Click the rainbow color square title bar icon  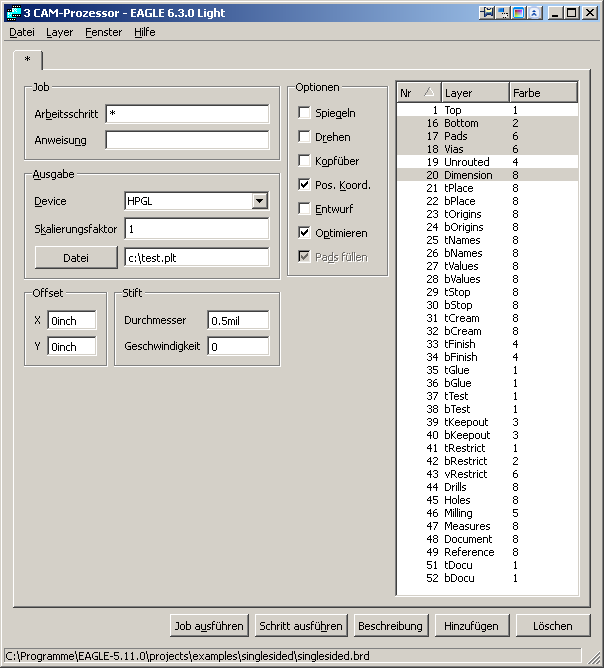(x=518, y=13)
